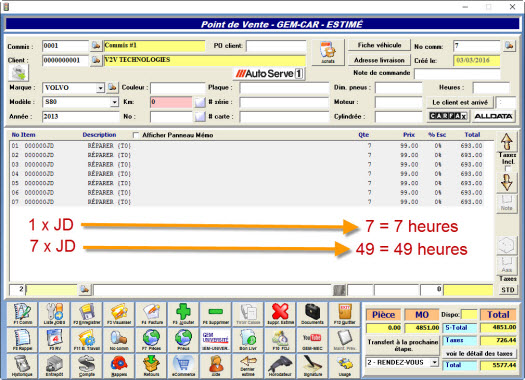This screenshot has width=525, height=380.
Task: Move item up with up arrow
Action: [507, 142]
